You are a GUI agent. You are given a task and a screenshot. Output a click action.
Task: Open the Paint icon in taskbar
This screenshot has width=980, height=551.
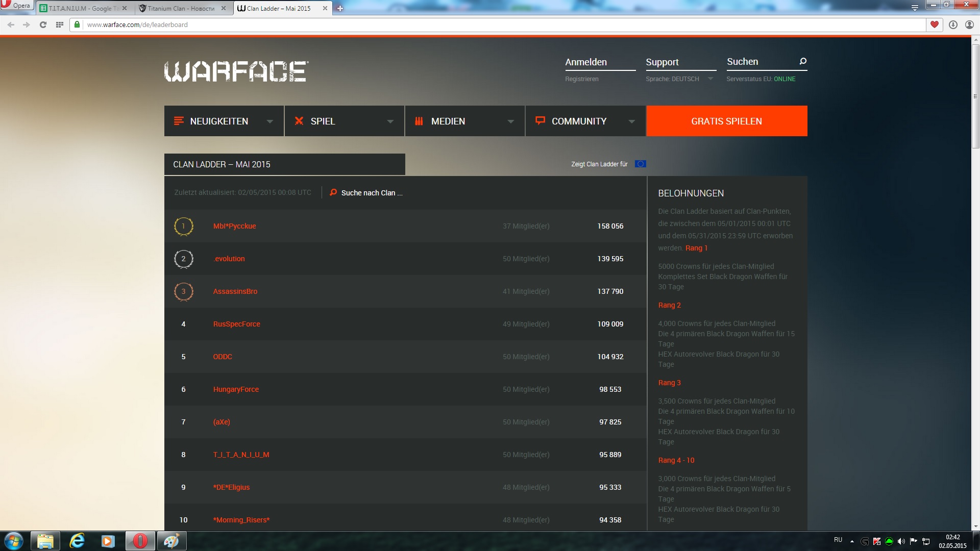171,541
